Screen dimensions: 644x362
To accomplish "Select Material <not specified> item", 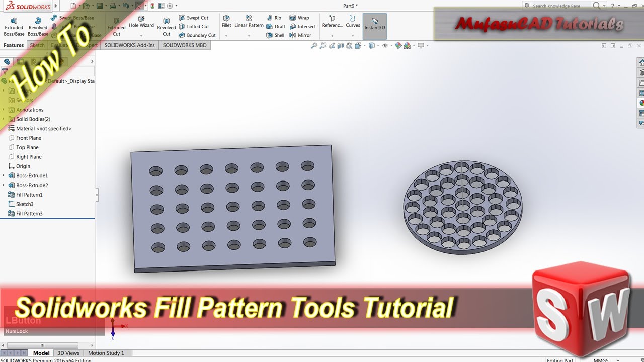I will click(40, 129).
